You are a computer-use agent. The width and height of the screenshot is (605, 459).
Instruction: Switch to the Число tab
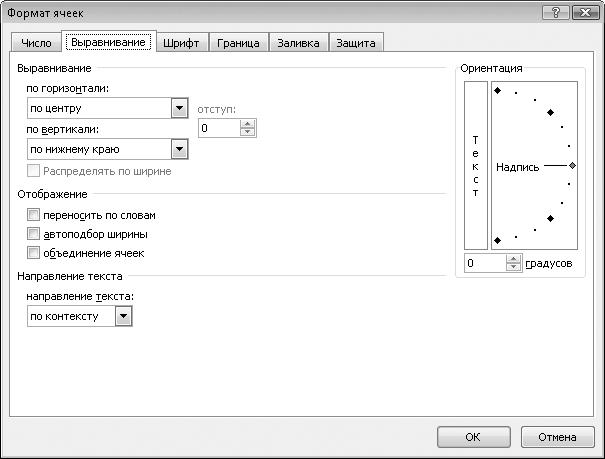pos(35,43)
